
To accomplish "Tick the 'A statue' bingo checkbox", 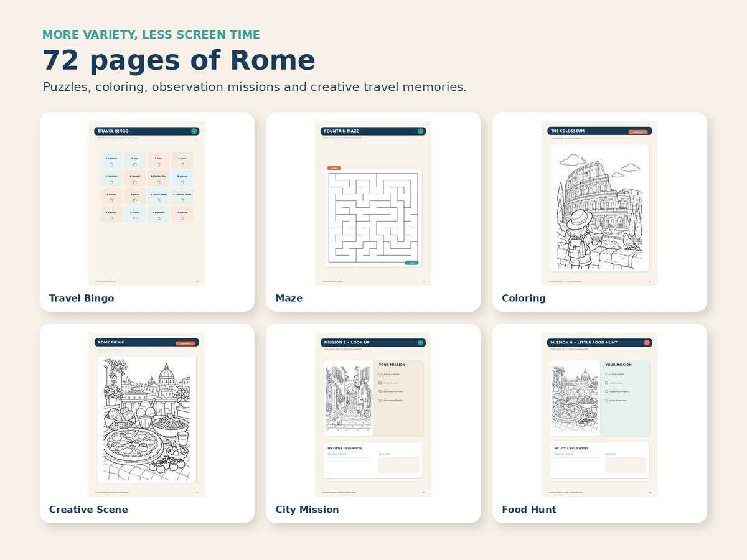I will (x=135, y=218).
